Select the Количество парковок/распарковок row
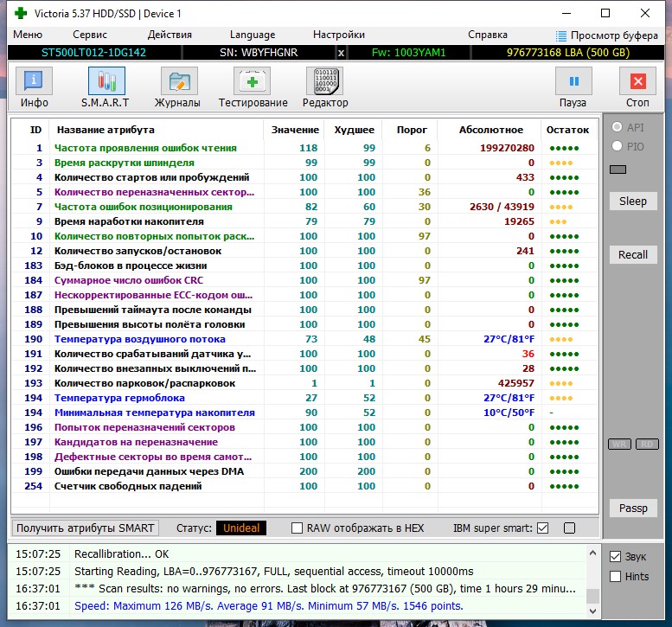Viewport: 672px width, 627px height. tap(304, 383)
